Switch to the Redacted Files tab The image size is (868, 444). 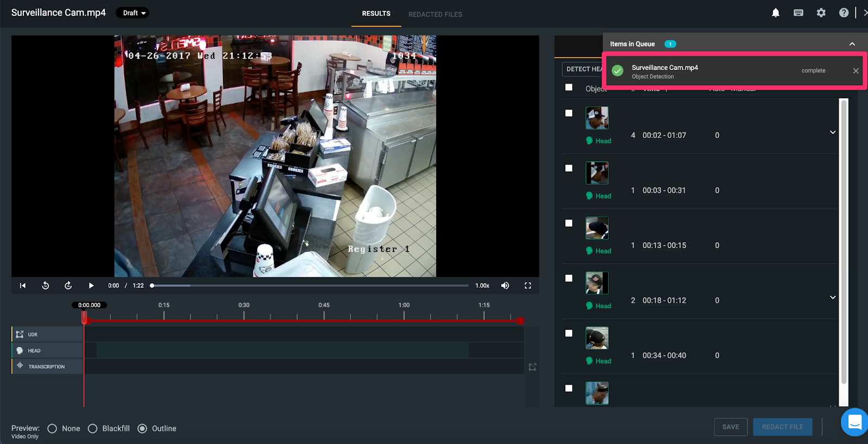point(435,14)
